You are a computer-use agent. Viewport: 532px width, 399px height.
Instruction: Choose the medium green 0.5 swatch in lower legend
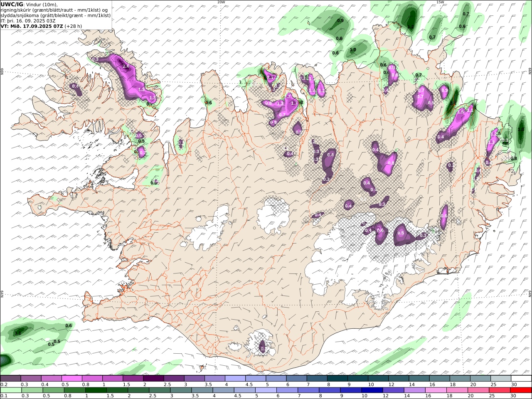[x=53, y=390]
